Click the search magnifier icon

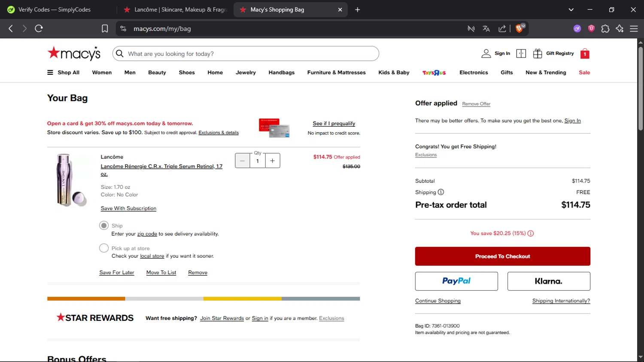[120, 54]
